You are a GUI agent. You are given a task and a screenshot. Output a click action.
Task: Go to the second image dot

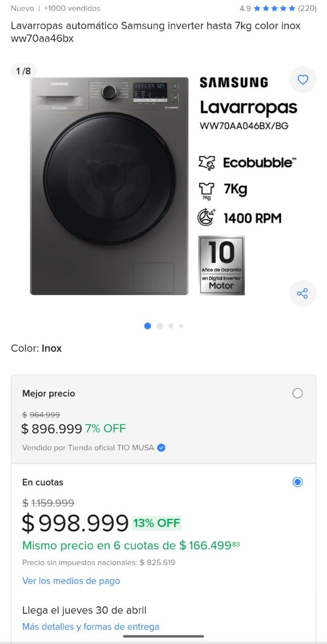159,326
